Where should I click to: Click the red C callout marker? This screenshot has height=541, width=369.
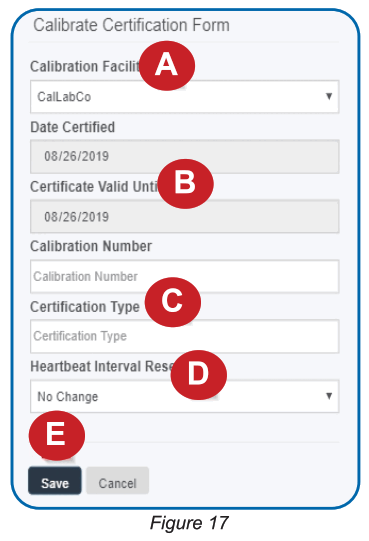pos(173,302)
